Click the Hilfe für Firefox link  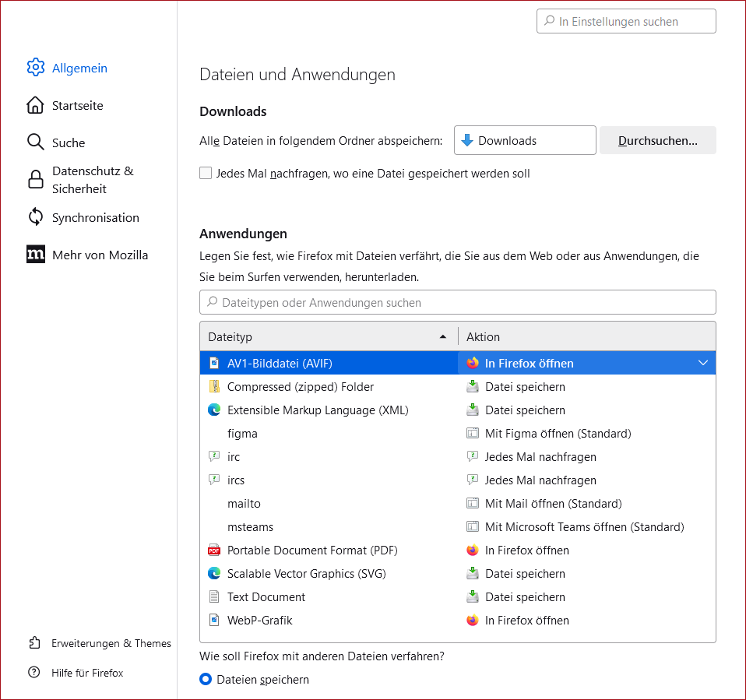(86, 673)
